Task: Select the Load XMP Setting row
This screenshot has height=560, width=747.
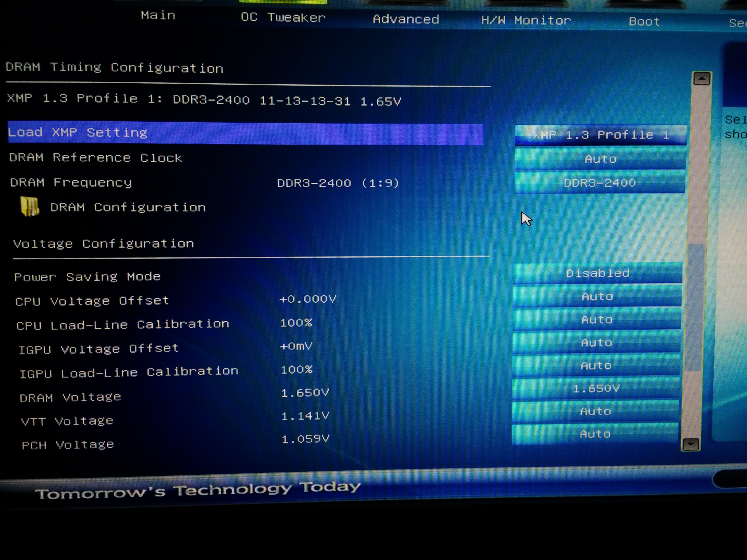Action: coord(245,133)
